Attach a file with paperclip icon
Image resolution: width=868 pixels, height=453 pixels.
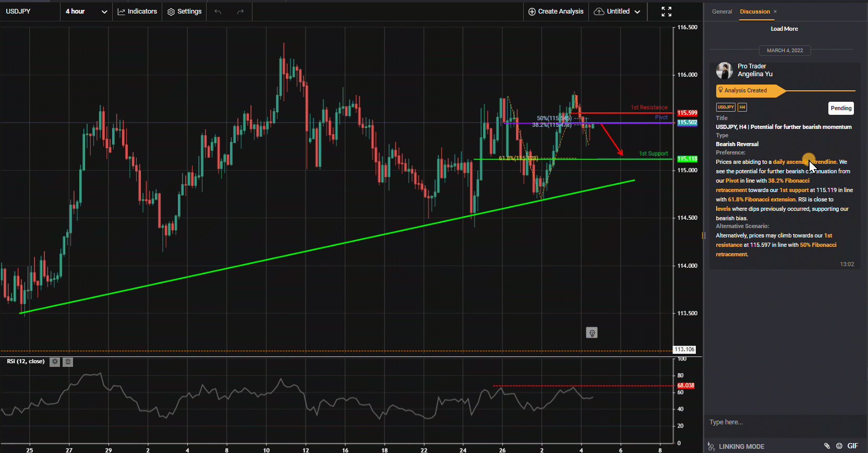(x=827, y=446)
